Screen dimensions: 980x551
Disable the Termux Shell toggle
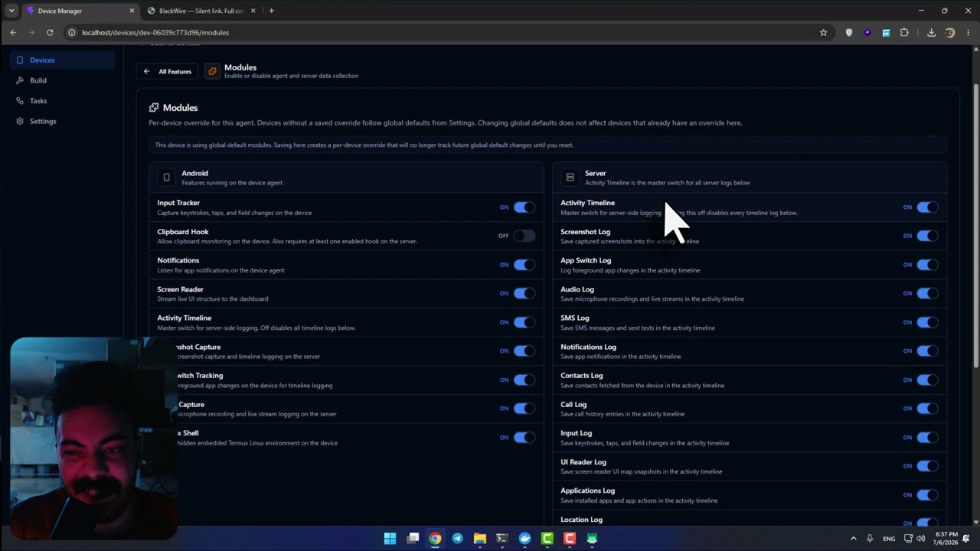(x=524, y=438)
